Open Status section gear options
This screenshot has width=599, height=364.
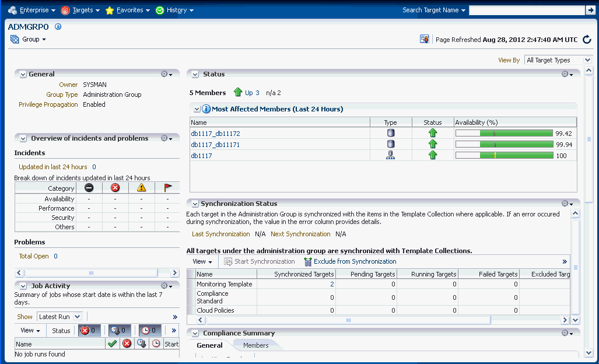point(568,74)
